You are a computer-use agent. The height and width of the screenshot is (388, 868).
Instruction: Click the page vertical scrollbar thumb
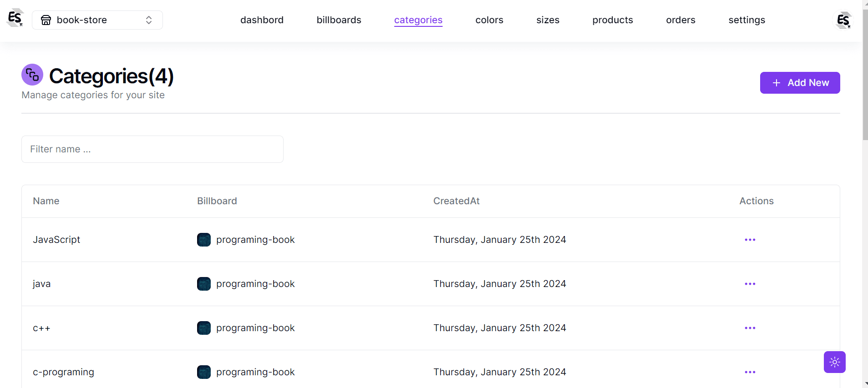click(865, 74)
